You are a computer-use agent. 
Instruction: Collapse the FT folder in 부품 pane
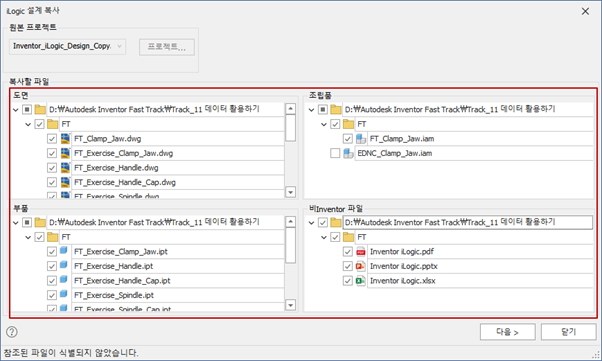tap(28, 237)
